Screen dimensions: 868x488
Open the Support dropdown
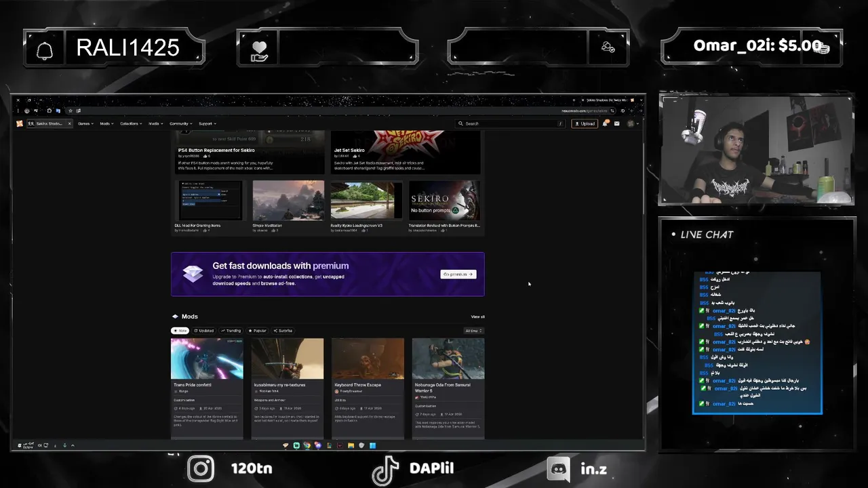207,123
